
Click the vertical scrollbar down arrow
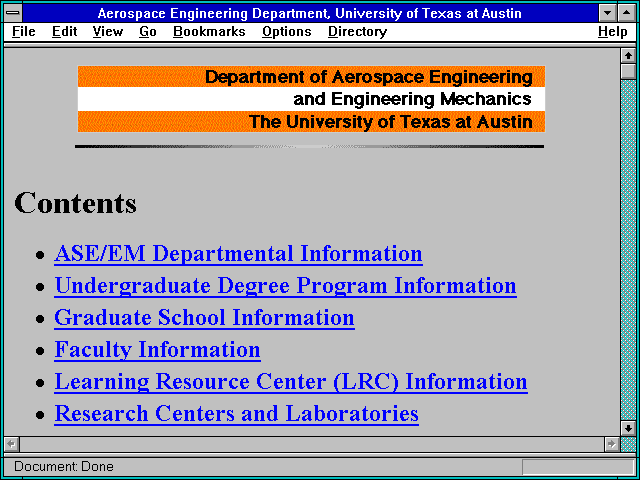628,428
